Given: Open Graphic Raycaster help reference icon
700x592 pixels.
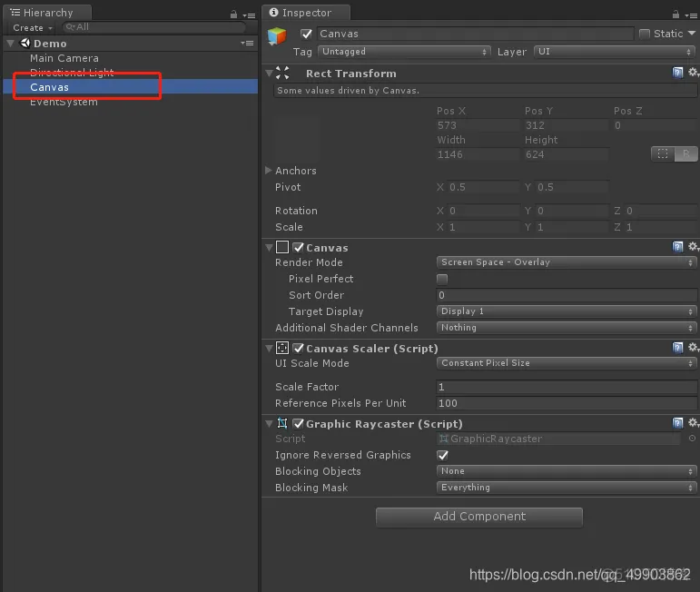Looking at the screenshot, I should click(677, 423).
